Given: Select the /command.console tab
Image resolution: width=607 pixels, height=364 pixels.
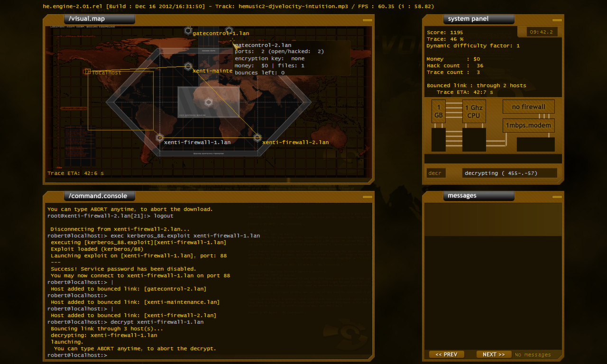Looking at the screenshot, I should tap(99, 196).
